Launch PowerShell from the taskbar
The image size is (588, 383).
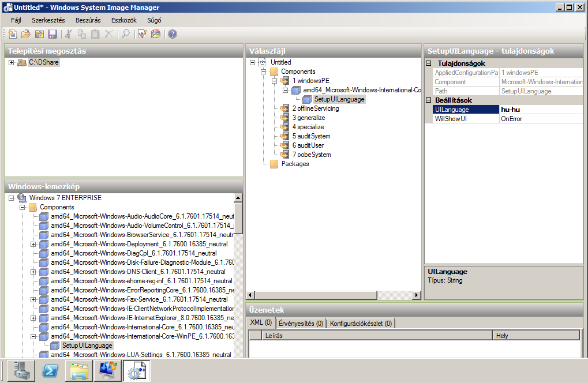coord(50,371)
